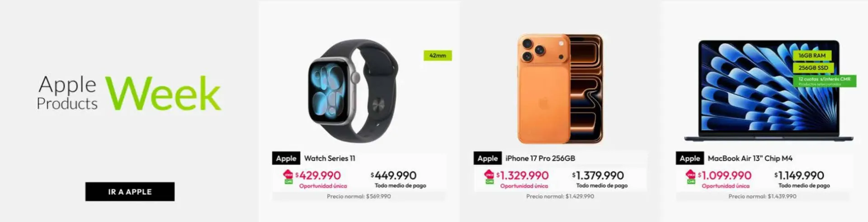Click the 12 cuotas s/interés CMR tag
Viewport: 868px width, 222px height.
825,81
